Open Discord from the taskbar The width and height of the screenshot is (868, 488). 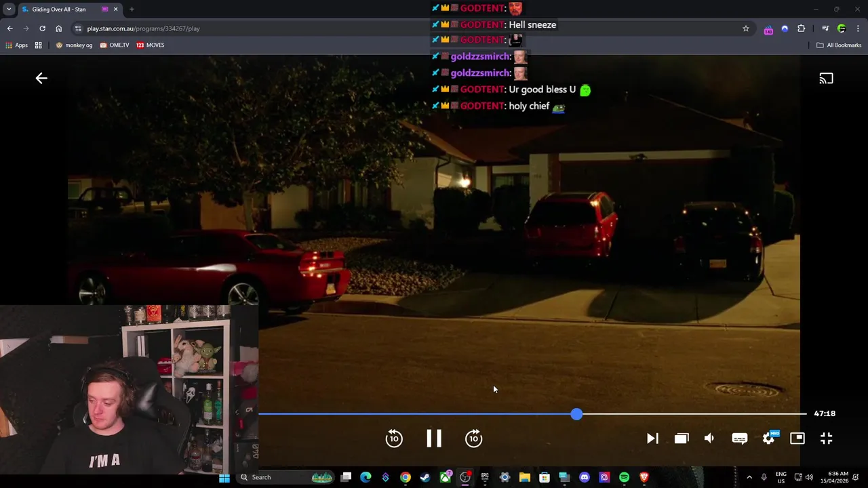click(585, 477)
